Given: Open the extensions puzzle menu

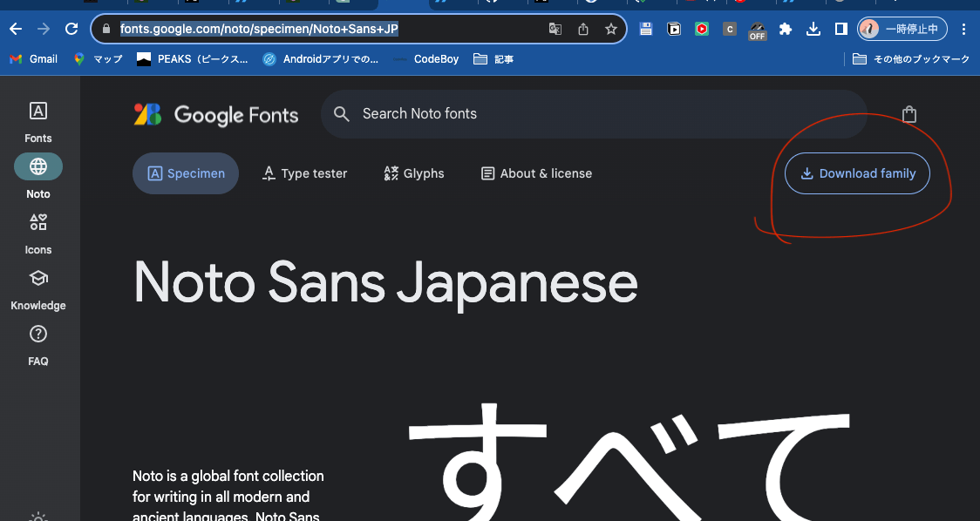Looking at the screenshot, I should pos(786,29).
